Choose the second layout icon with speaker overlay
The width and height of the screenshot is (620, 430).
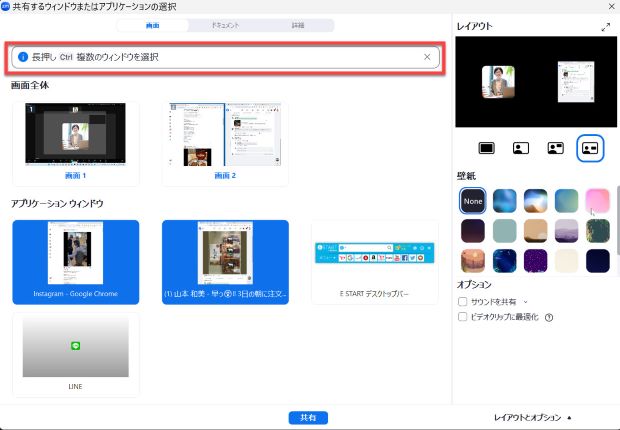521,148
